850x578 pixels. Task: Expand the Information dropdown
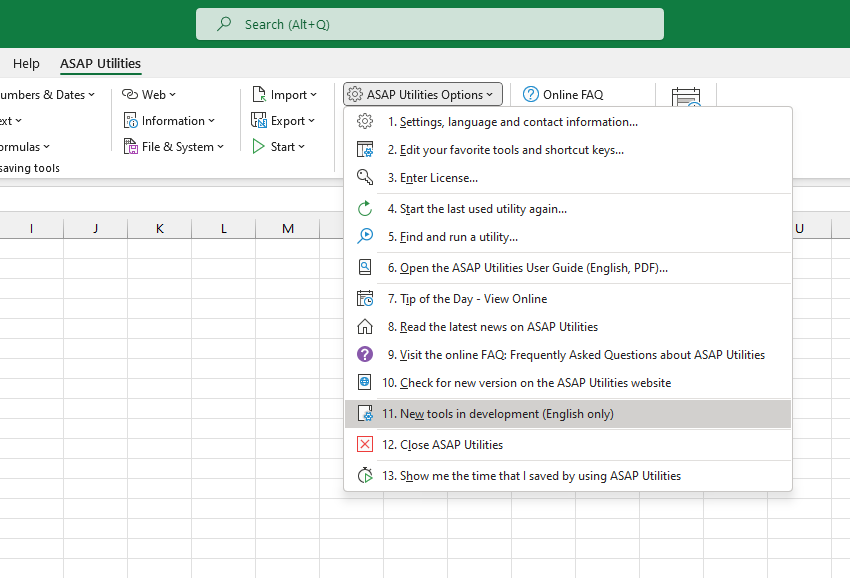(x=211, y=121)
